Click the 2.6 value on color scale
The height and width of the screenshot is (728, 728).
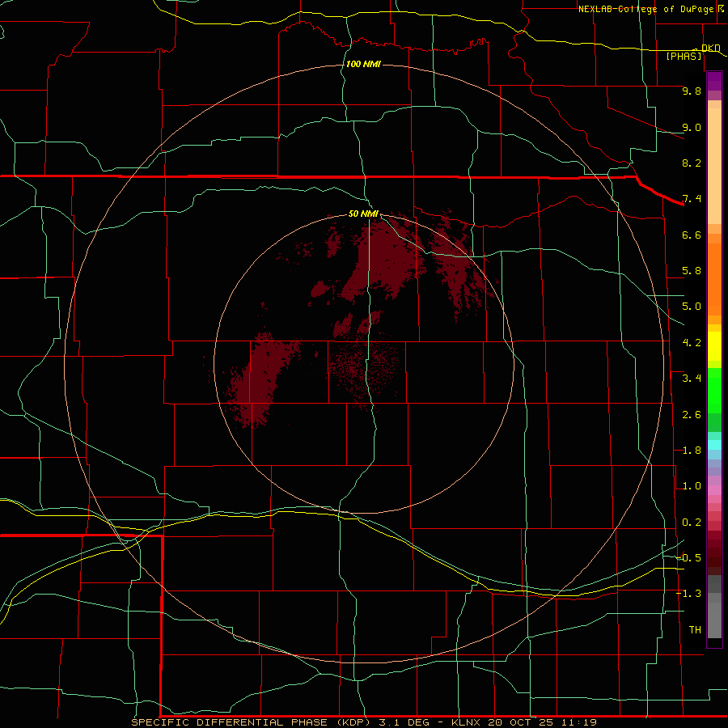692,415
